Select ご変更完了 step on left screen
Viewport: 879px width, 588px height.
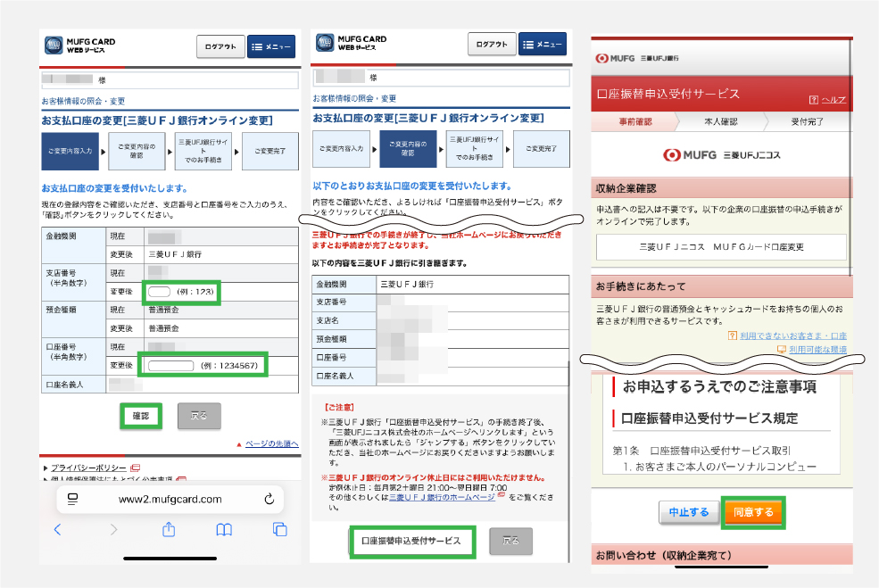pyautogui.click(x=270, y=152)
